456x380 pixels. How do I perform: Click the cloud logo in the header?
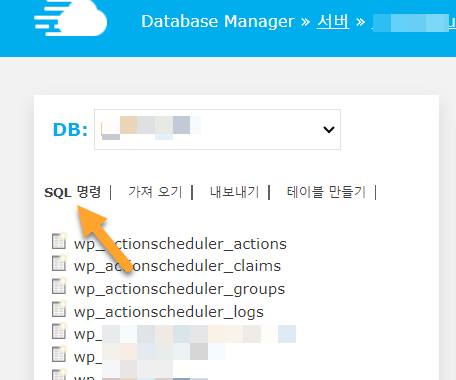71,18
